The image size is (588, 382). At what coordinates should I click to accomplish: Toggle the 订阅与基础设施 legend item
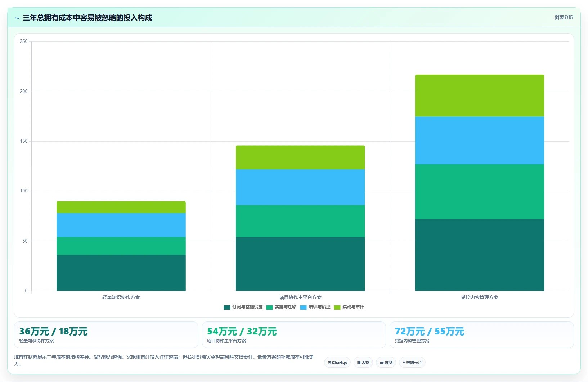(x=243, y=307)
